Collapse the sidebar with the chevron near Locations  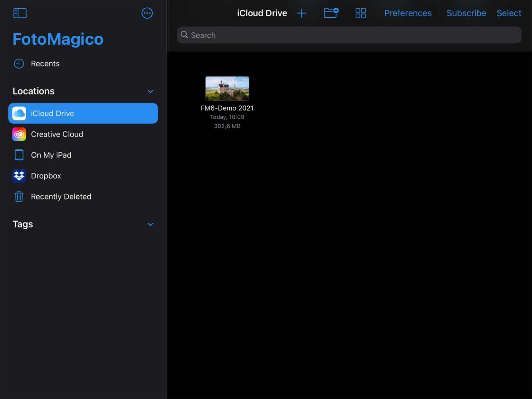[150, 91]
